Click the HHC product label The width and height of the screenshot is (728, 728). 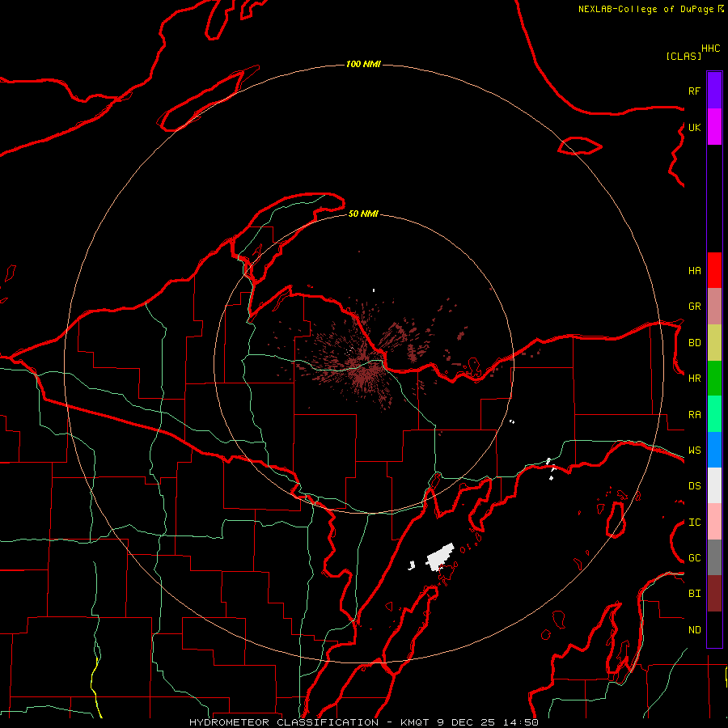[x=710, y=49]
